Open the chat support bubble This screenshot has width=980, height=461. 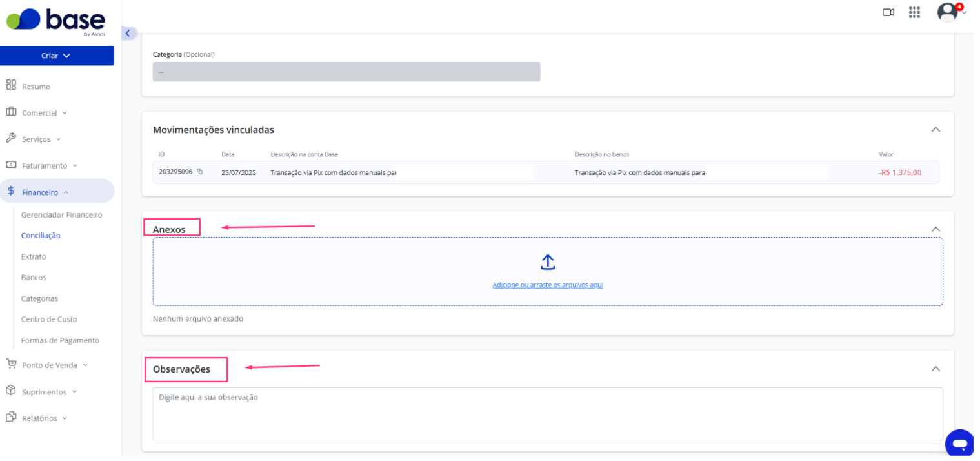click(x=959, y=444)
